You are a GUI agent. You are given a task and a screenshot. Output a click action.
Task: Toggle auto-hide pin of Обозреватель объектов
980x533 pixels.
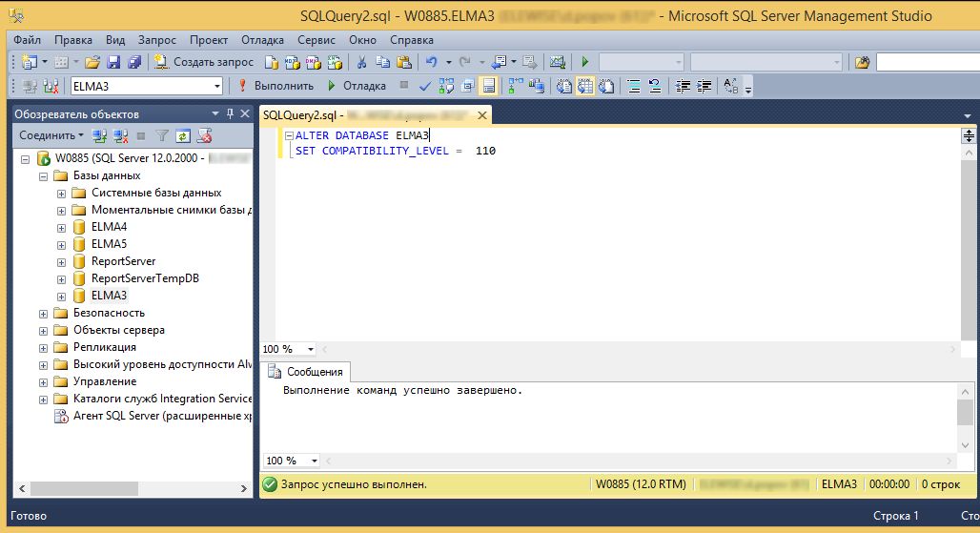pos(230,113)
